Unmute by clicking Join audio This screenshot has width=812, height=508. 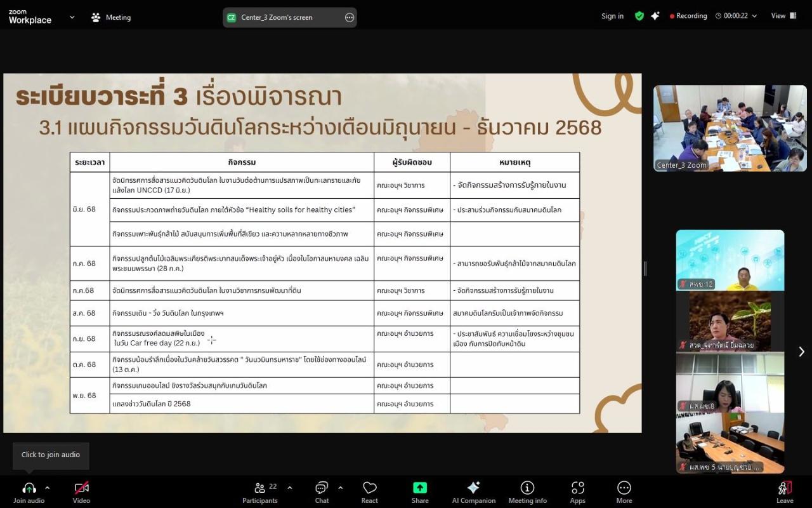[29, 489]
